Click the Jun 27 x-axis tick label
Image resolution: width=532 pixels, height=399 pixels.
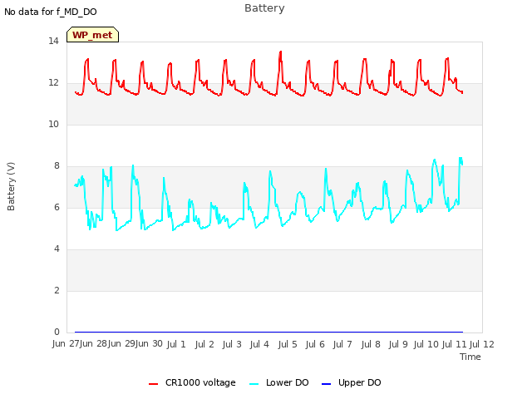tap(66, 343)
